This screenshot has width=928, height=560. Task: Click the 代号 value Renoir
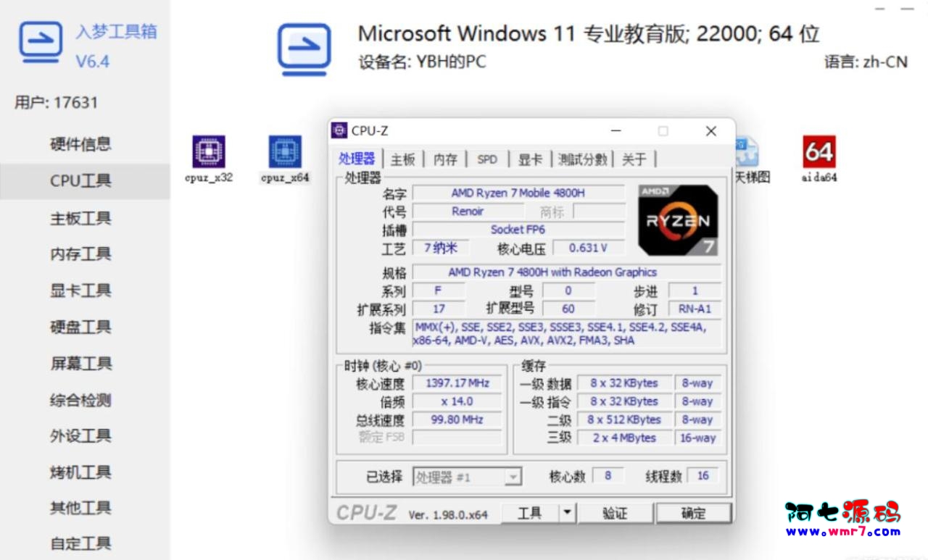click(468, 212)
